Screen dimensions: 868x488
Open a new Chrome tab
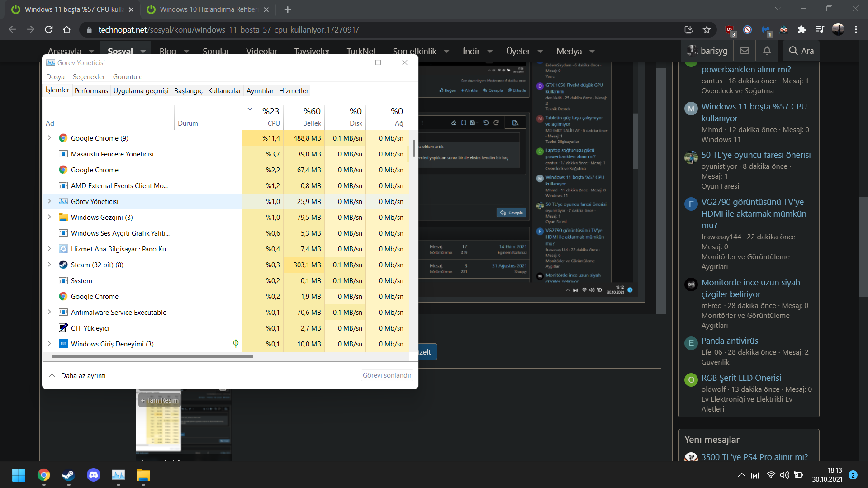coord(288,9)
